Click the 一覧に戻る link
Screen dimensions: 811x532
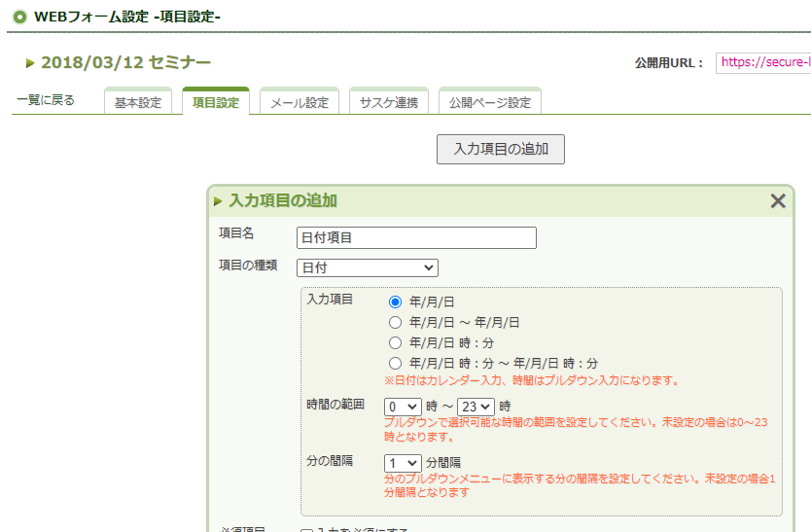pyautogui.click(x=46, y=100)
